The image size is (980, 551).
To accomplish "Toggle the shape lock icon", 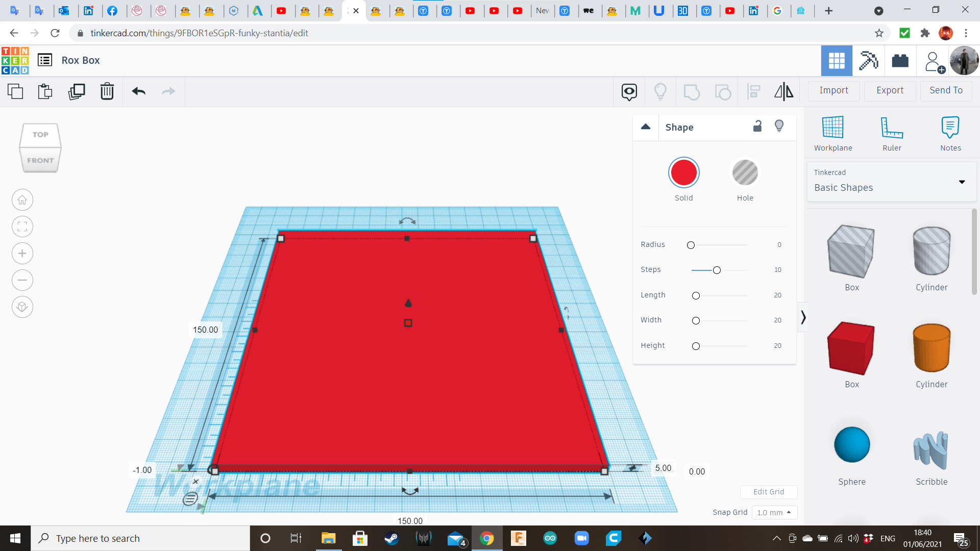I will coord(757,127).
